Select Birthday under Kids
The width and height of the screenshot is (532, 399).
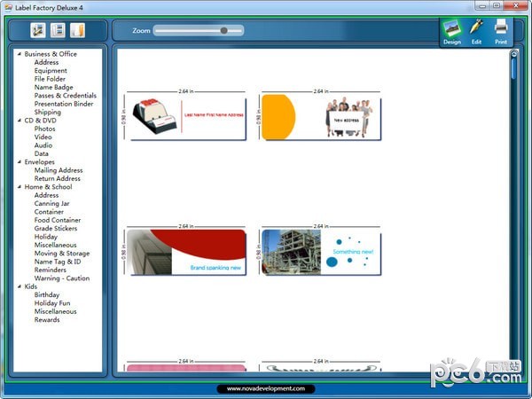47,295
